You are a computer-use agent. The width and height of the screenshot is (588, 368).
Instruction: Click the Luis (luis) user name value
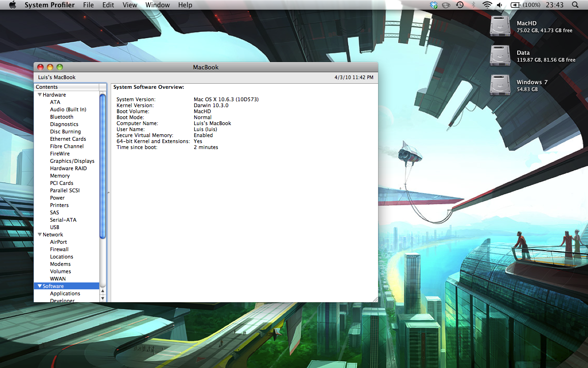pos(205,129)
